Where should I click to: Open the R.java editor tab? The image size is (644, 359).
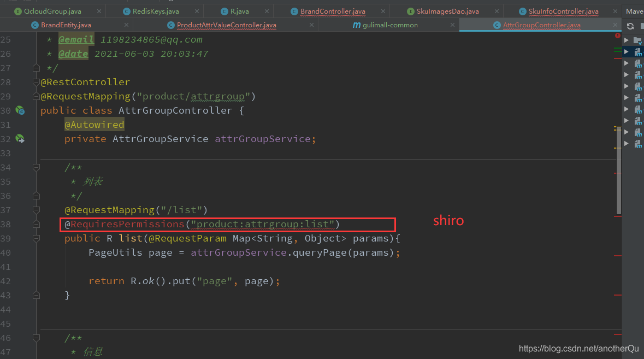(x=239, y=11)
